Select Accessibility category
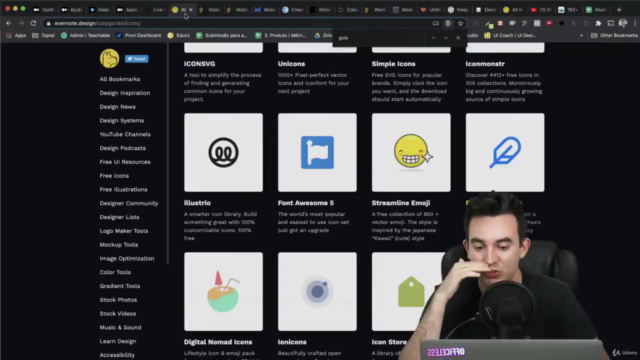 coord(117,355)
